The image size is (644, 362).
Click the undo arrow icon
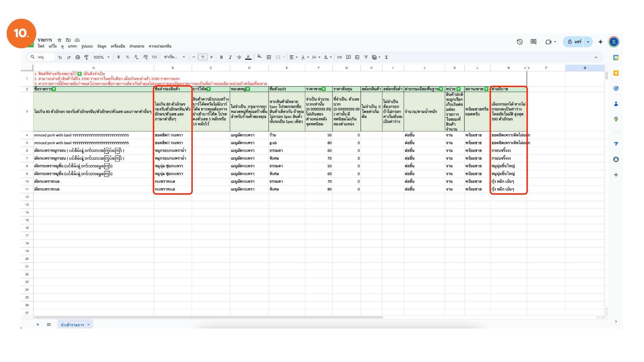click(x=60, y=57)
